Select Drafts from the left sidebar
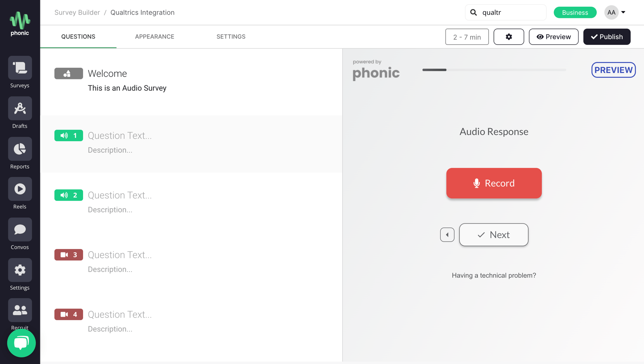 (x=19, y=108)
